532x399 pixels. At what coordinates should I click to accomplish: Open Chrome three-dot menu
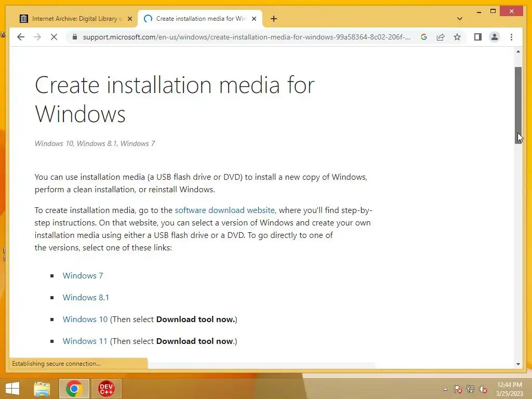[511, 37]
